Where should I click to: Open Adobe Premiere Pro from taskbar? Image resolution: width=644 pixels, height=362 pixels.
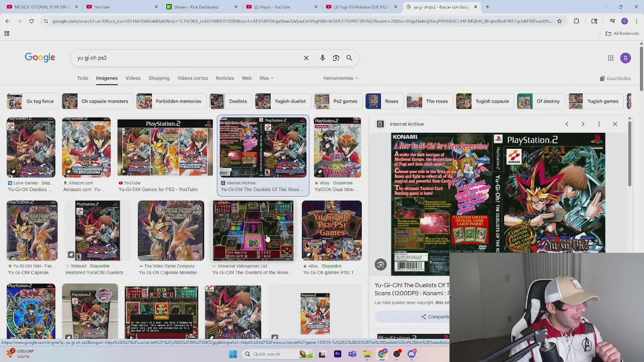(337, 354)
